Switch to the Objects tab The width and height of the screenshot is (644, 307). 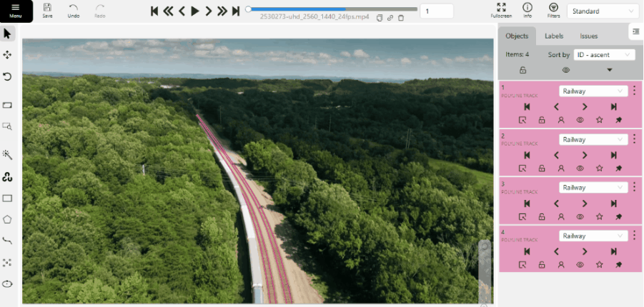[x=517, y=36]
